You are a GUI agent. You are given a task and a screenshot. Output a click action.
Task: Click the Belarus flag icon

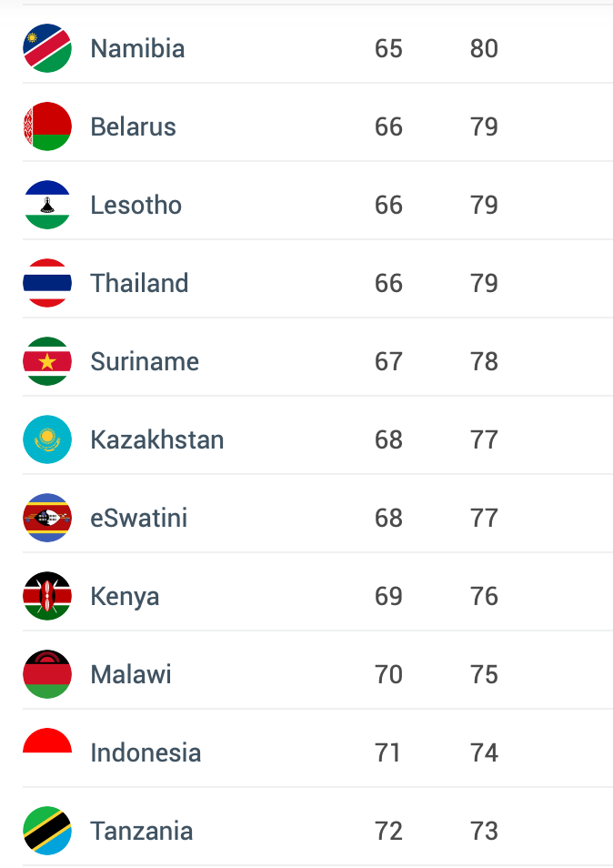pos(47,126)
